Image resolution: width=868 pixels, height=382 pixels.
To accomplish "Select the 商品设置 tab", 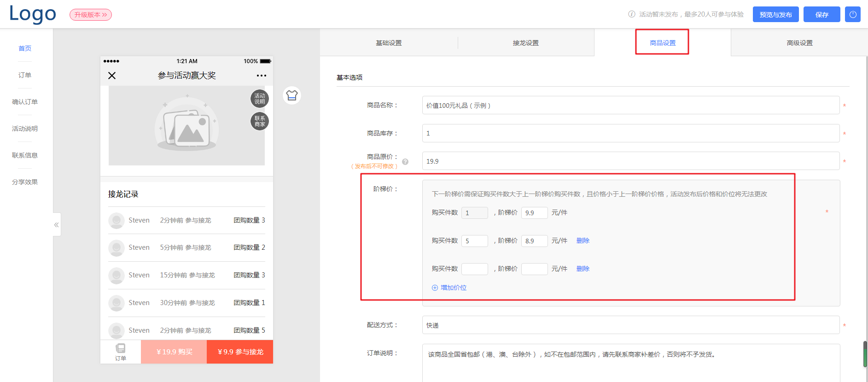I will click(663, 43).
